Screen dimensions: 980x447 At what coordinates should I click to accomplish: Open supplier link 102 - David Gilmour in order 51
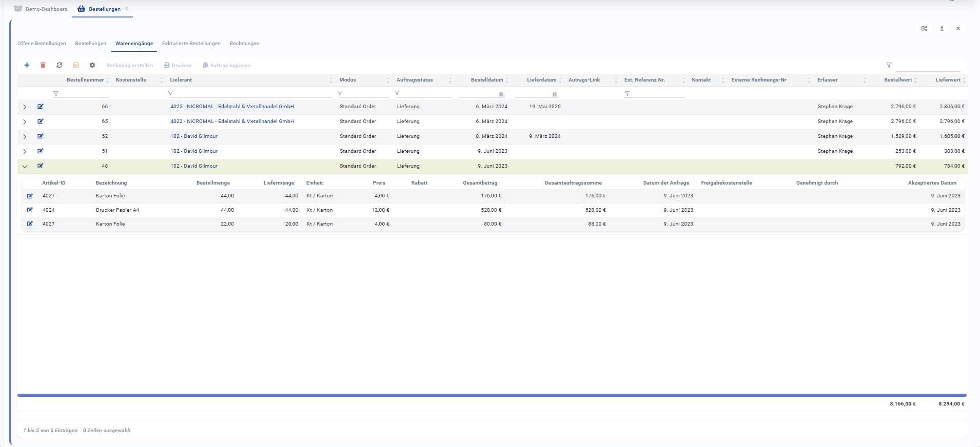(194, 151)
